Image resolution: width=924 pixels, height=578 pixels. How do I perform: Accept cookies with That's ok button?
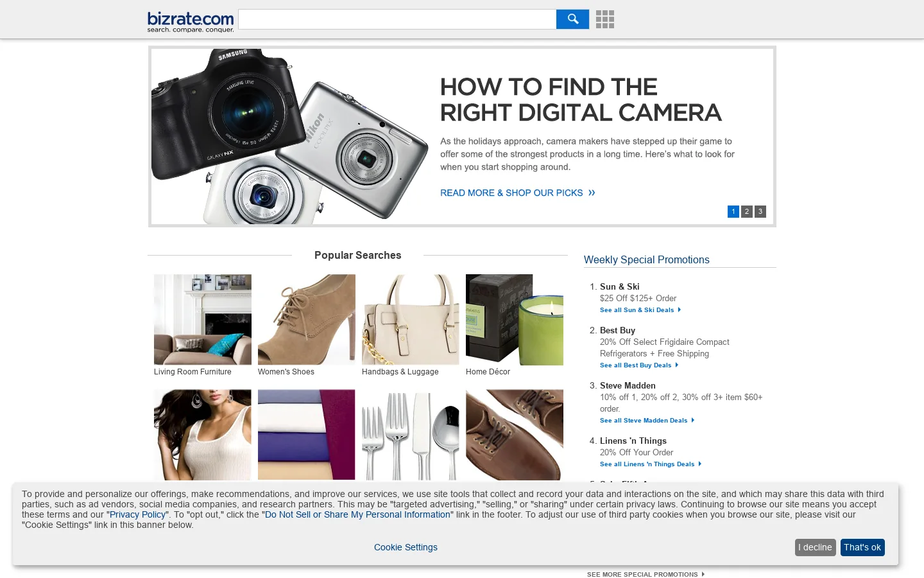click(x=862, y=547)
